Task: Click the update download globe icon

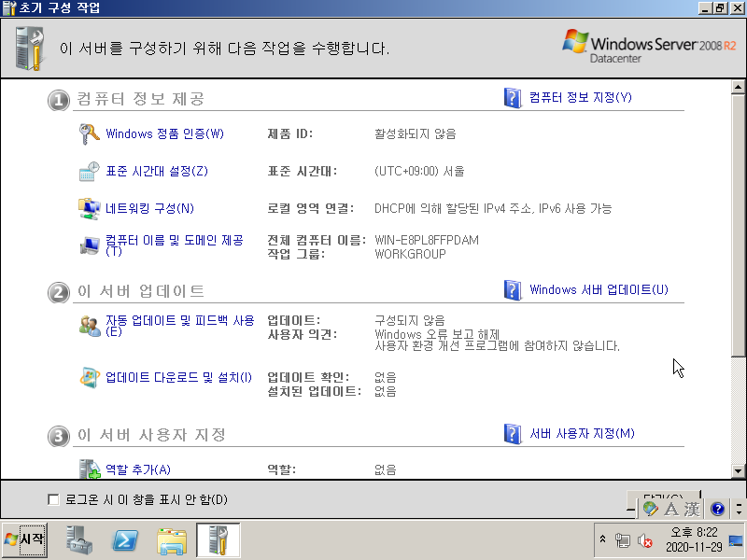Action: tap(89, 378)
